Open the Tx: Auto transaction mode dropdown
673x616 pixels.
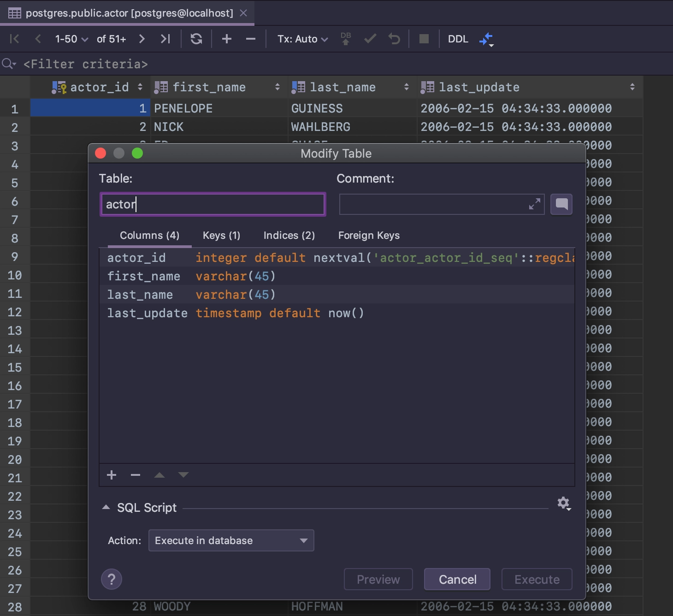[x=302, y=39]
